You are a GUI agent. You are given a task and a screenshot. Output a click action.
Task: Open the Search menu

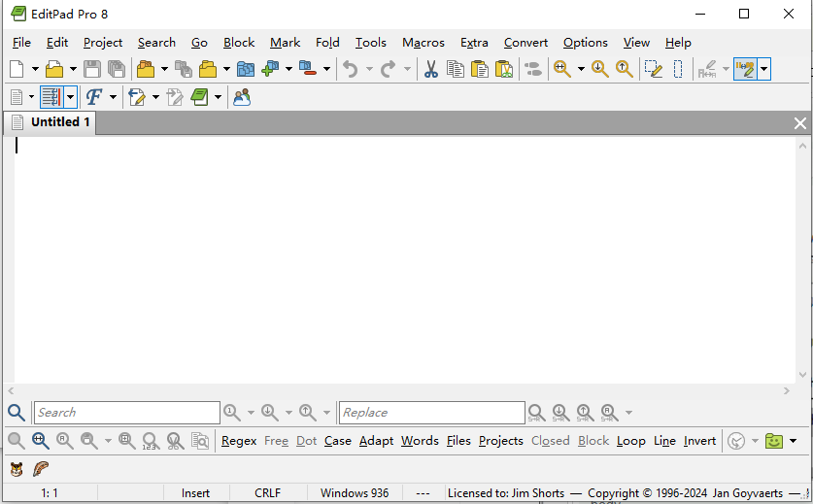click(156, 43)
